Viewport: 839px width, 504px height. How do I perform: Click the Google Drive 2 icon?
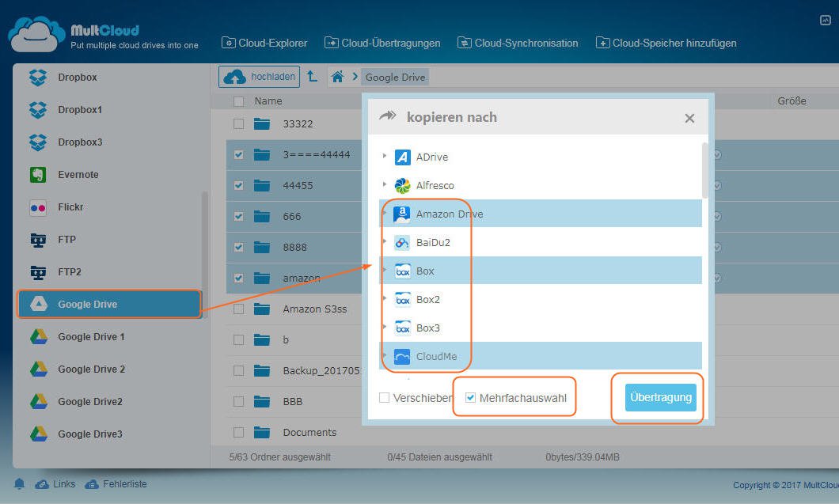[39, 369]
